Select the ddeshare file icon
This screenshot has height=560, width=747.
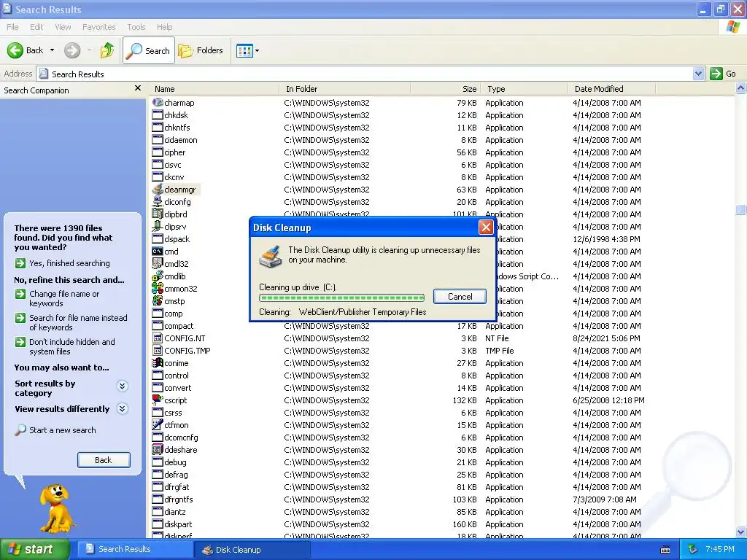[x=158, y=449]
